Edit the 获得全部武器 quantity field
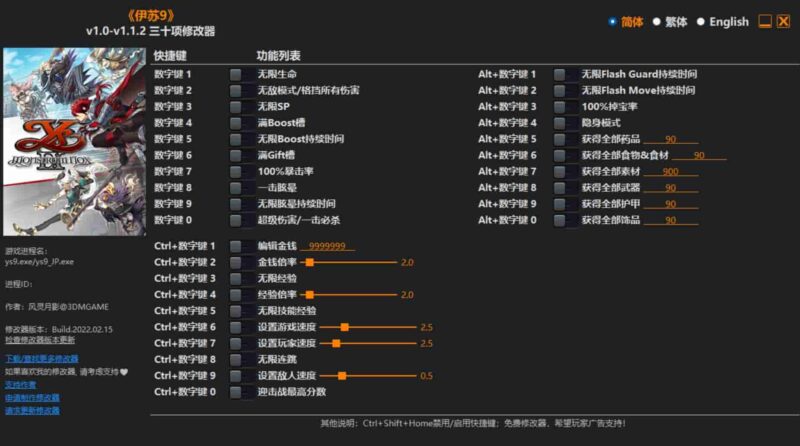The image size is (800, 446). pyautogui.click(x=671, y=188)
